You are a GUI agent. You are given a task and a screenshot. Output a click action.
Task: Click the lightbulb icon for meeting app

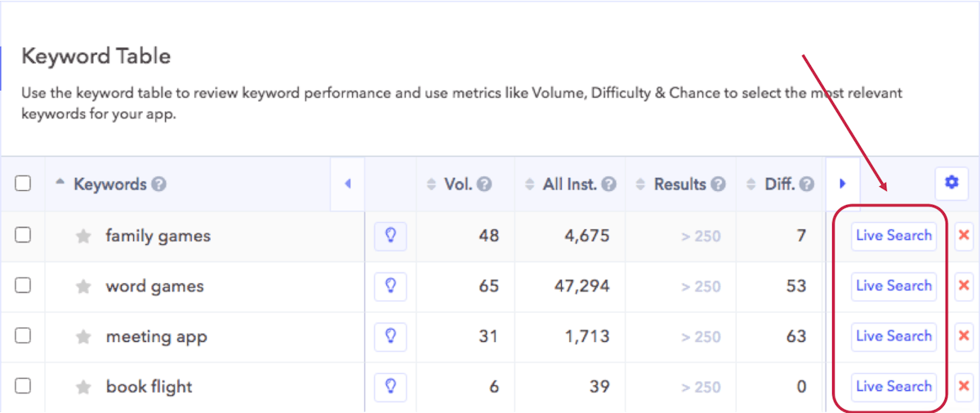tap(390, 336)
